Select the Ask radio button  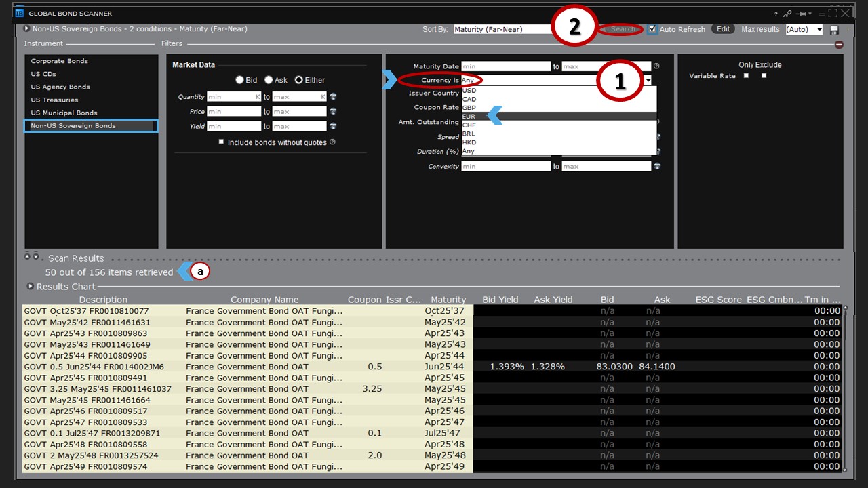[269, 80]
